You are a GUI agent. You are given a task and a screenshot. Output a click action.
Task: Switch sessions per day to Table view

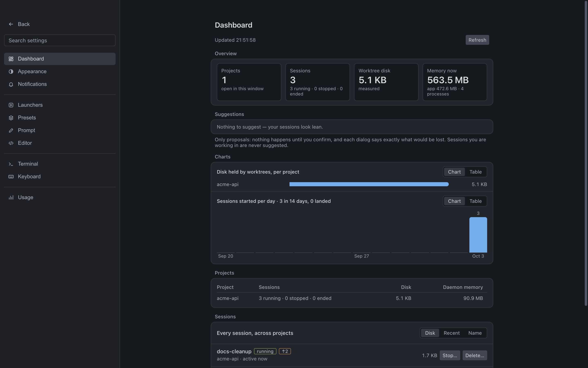click(475, 201)
